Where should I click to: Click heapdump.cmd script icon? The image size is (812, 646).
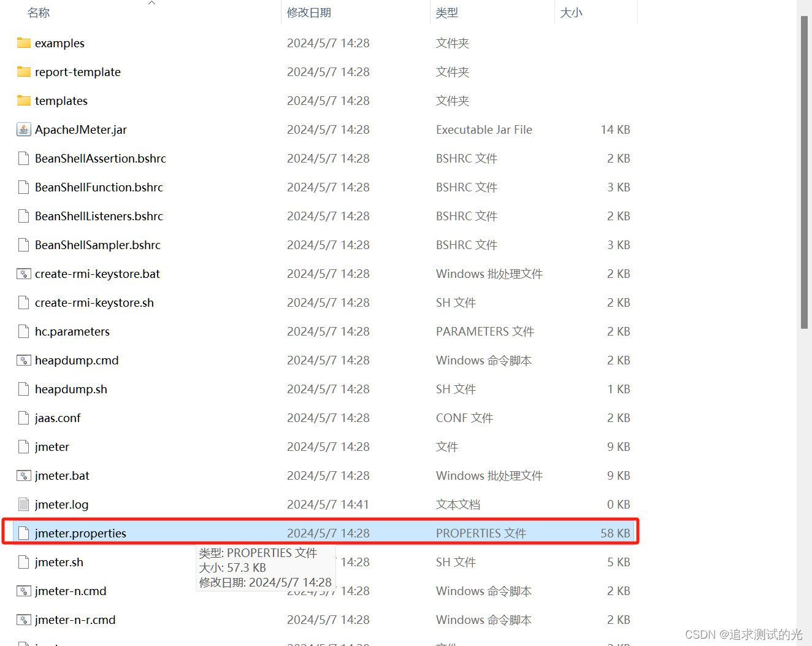23,360
